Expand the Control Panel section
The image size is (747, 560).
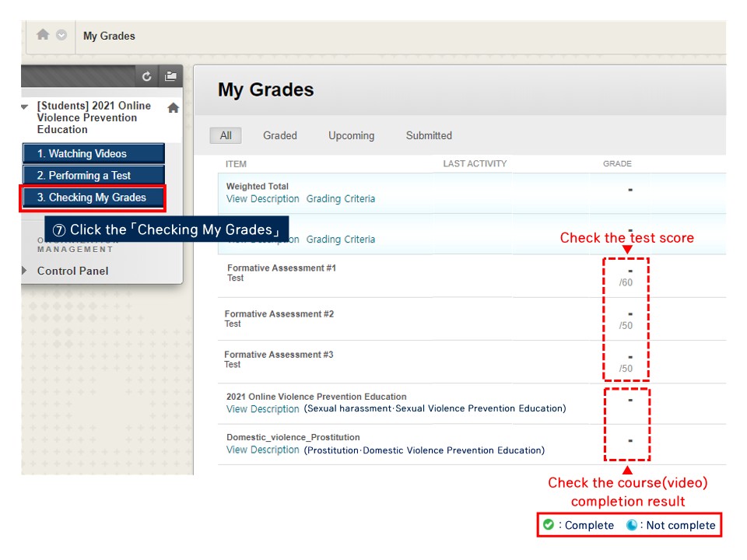[x=25, y=271]
